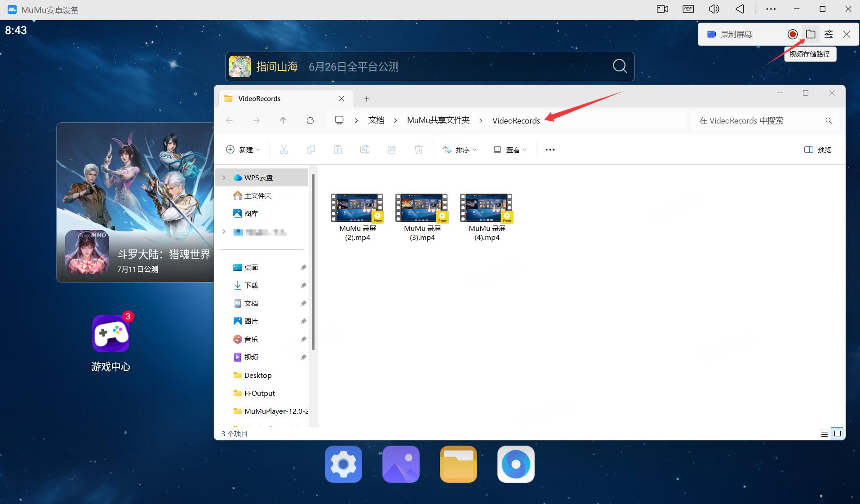Click the volume speaker icon in title bar

[714, 9]
